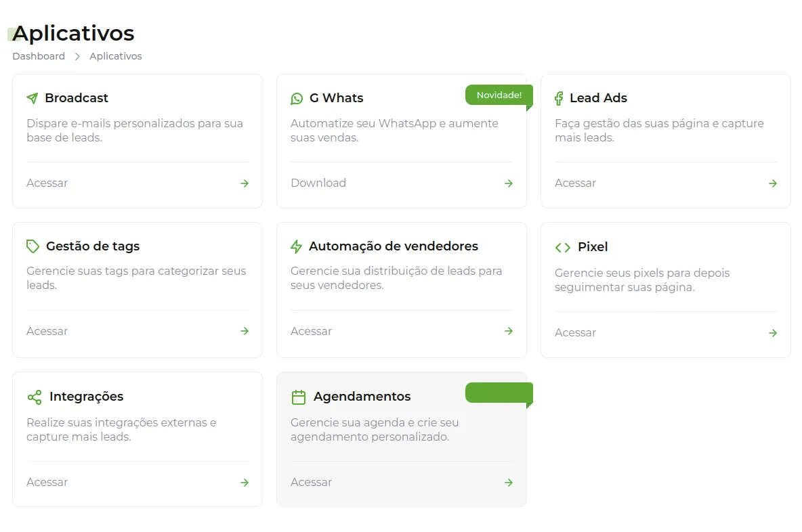Click the arrow icon in Lead Ads card
The height and width of the screenshot is (532, 802).
click(x=773, y=183)
